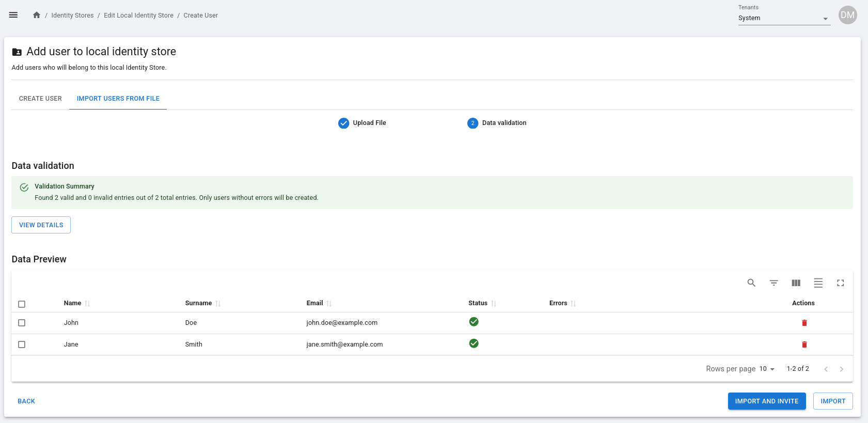
Task: Switch to the Create User tab
Action: pos(40,99)
